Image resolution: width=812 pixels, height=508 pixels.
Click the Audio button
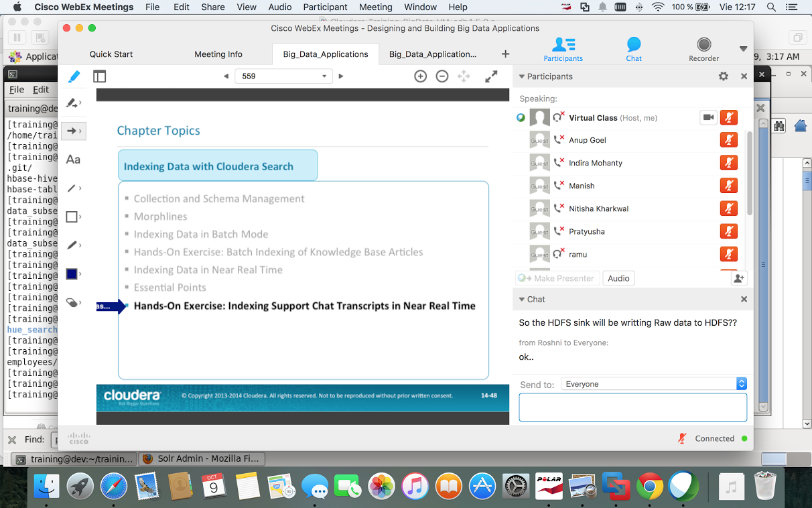pos(618,278)
